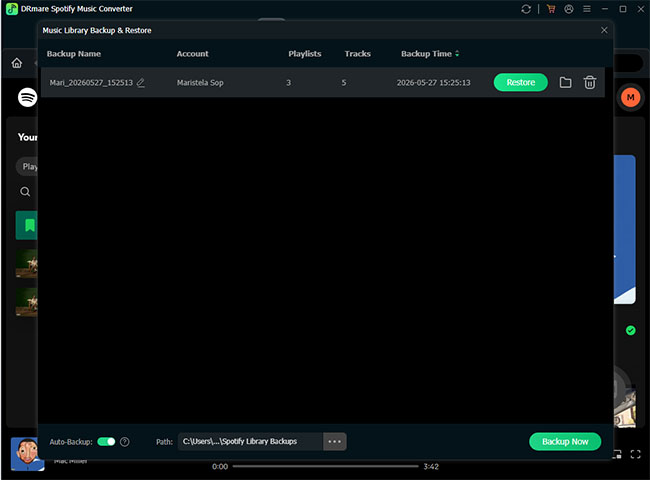
Task: Click the Restore button for Mari_20260527_152513
Action: (520, 82)
